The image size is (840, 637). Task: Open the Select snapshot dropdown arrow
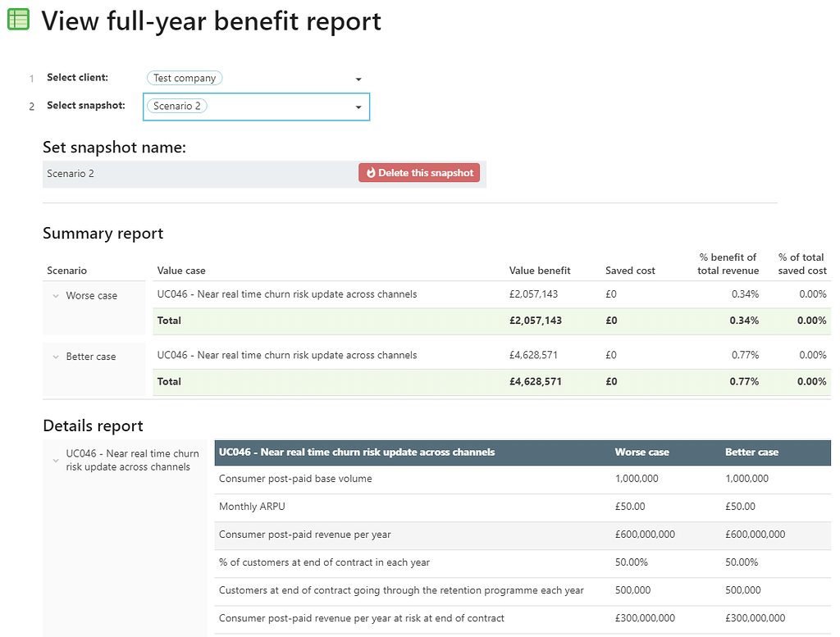point(358,107)
